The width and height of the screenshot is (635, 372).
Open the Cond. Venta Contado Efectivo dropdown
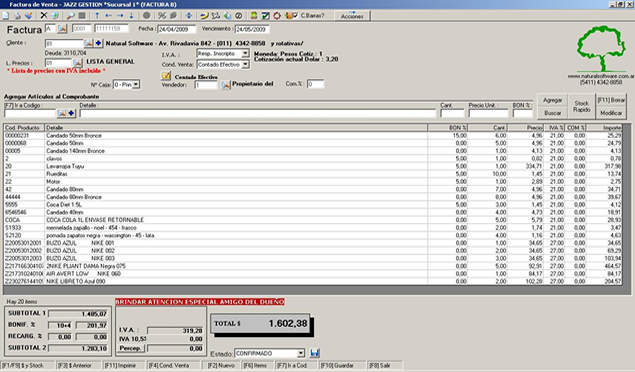pyautogui.click(x=245, y=64)
